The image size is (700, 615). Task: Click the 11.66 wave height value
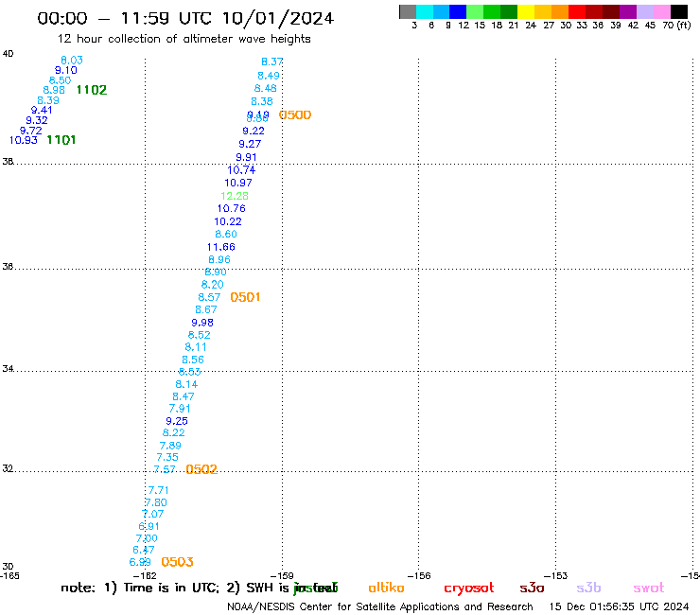pyautogui.click(x=221, y=247)
